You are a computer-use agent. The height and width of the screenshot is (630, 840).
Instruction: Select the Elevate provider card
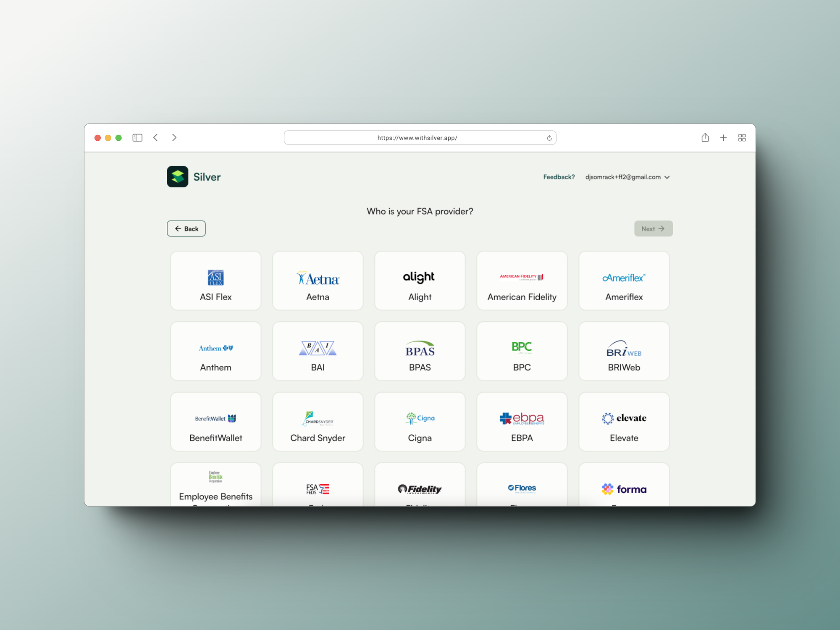click(624, 422)
